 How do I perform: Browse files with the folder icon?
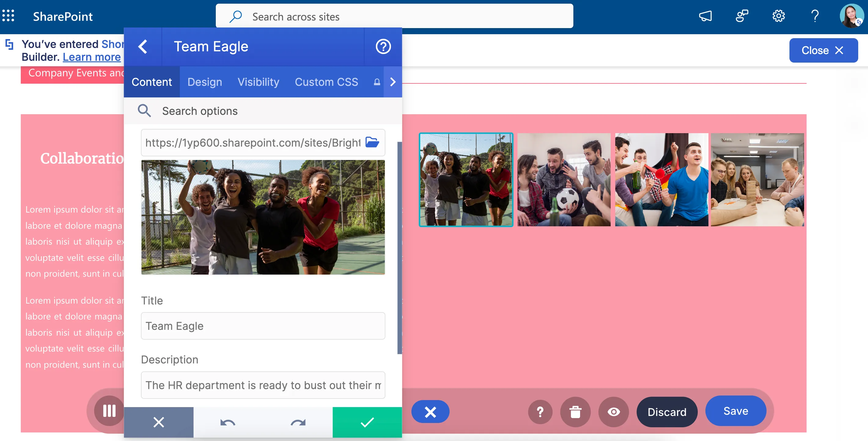(372, 142)
